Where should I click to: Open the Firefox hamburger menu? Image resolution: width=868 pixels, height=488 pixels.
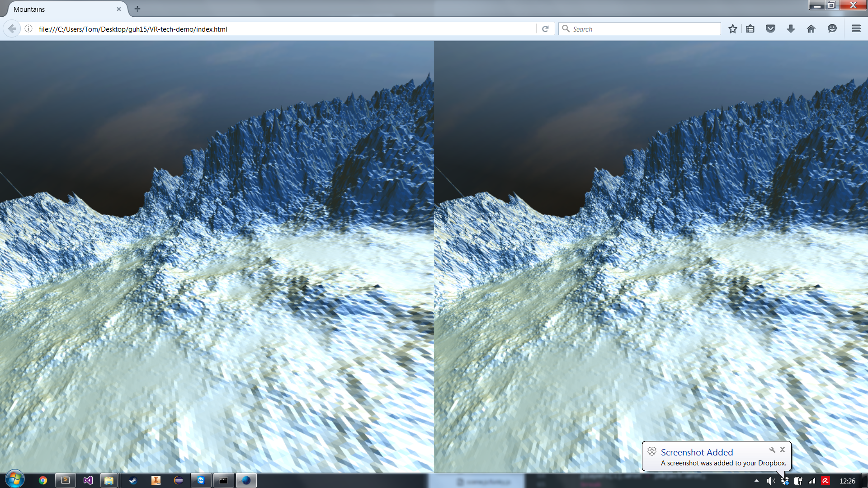click(856, 29)
